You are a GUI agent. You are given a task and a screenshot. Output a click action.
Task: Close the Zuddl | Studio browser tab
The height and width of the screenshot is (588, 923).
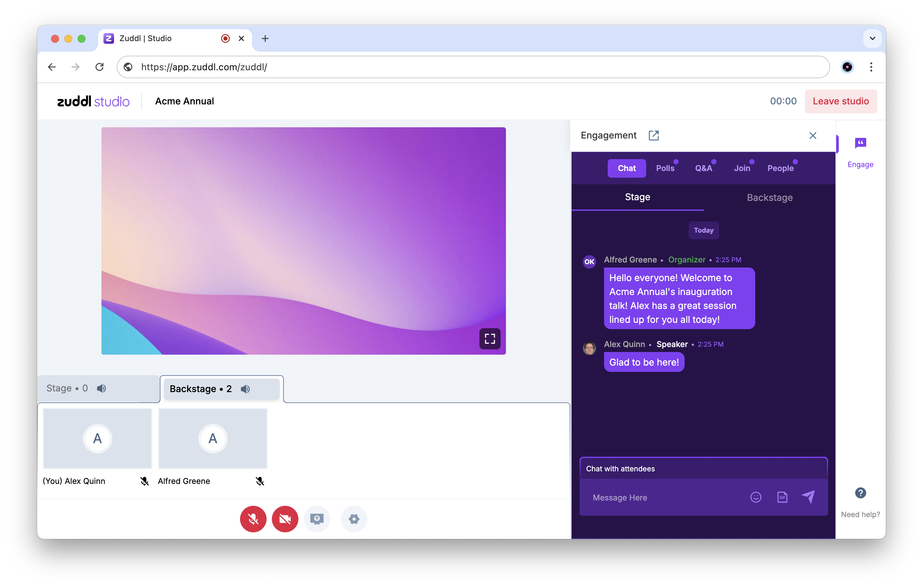(241, 38)
